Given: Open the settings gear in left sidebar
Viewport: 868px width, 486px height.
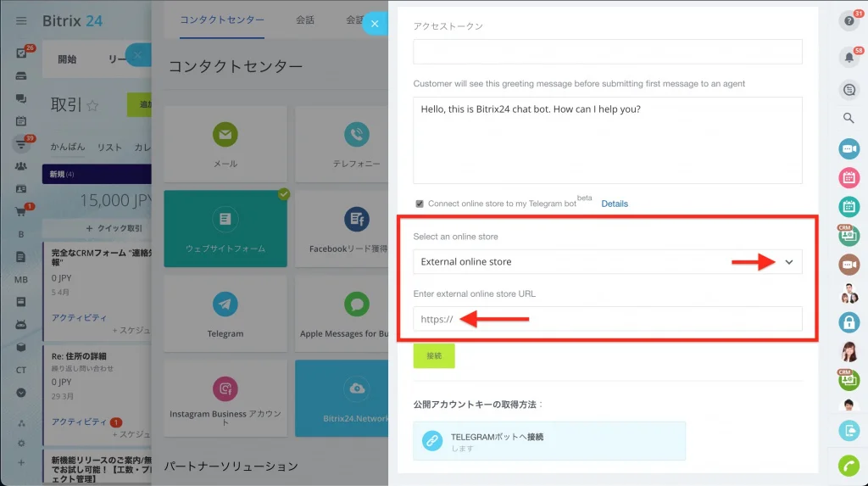Looking at the screenshot, I should tap(21, 444).
